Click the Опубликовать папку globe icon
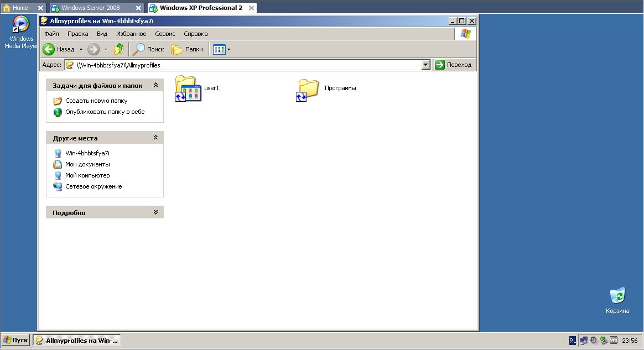This screenshot has width=644, height=350. [x=58, y=112]
